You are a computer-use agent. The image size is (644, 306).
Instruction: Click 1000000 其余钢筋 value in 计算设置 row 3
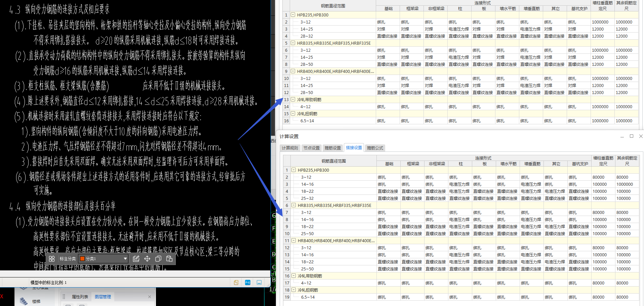coord(625,184)
